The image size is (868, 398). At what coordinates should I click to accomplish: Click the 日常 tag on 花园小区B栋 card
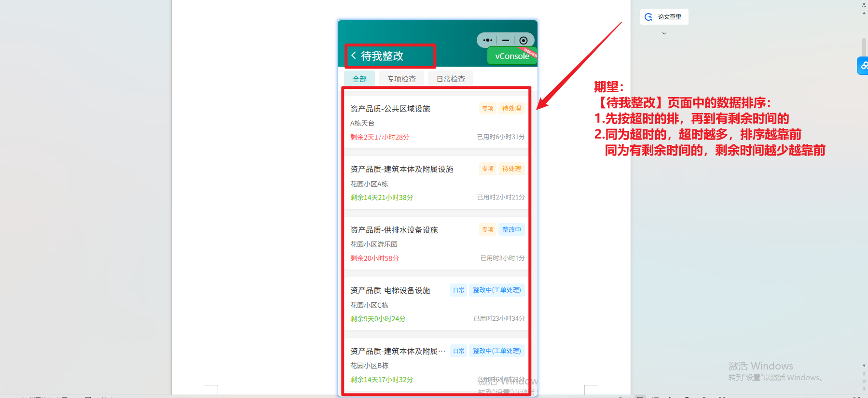click(458, 351)
